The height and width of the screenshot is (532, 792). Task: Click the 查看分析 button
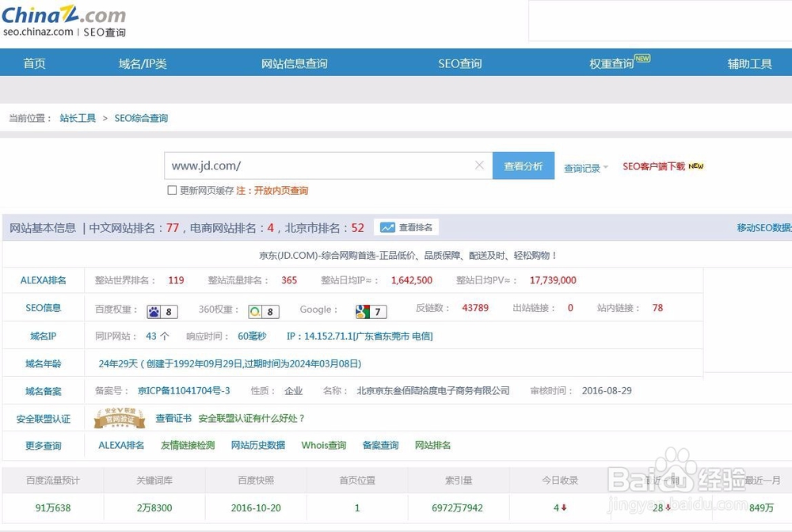(x=524, y=165)
